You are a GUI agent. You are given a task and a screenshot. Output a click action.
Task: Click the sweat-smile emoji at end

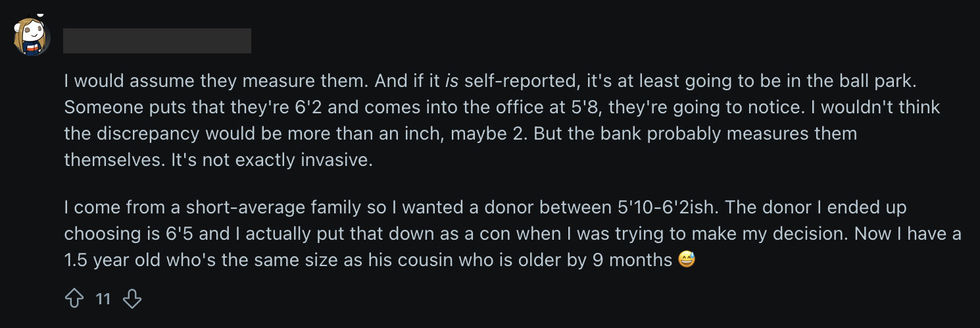click(x=686, y=260)
